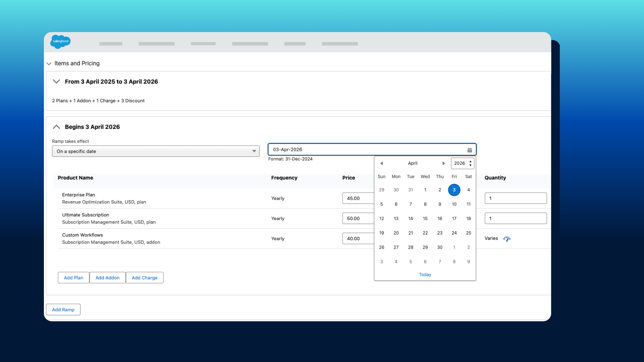The width and height of the screenshot is (644, 362).
Task: Click the Salesforce cloud logo
Action: [60, 41]
